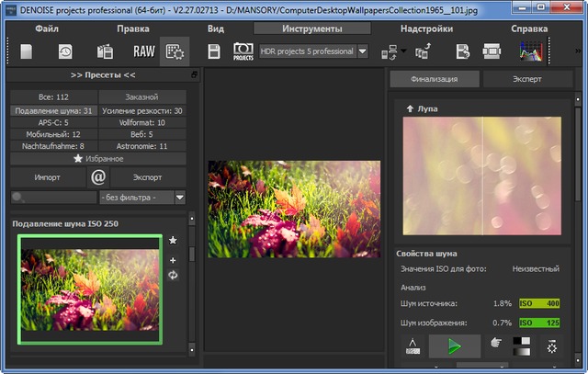Screen dimensions: 588x374
Task: Toggle the Astronomie: 11 category filter
Action: pyautogui.click(x=142, y=146)
